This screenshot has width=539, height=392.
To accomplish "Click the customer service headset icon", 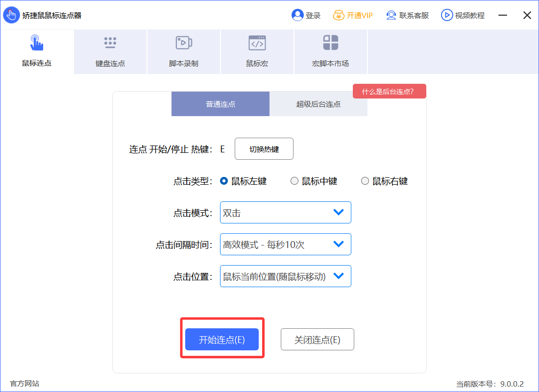I will click(391, 15).
